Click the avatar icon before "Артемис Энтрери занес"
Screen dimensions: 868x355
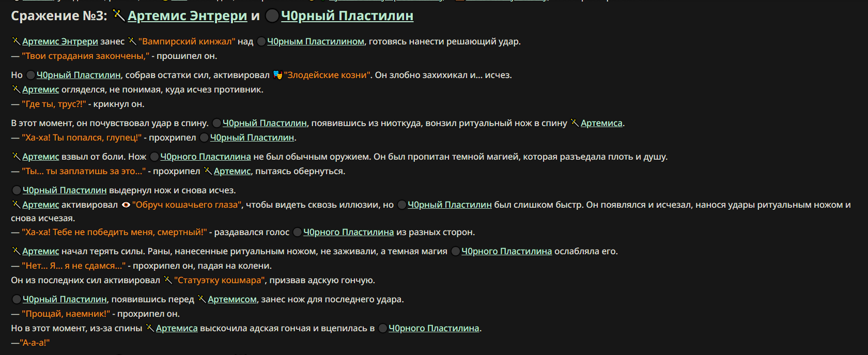point(16,41)
